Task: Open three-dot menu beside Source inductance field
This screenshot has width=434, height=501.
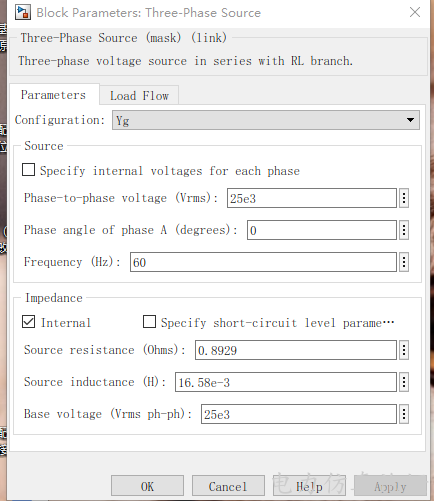Action: tap(404, 382)
